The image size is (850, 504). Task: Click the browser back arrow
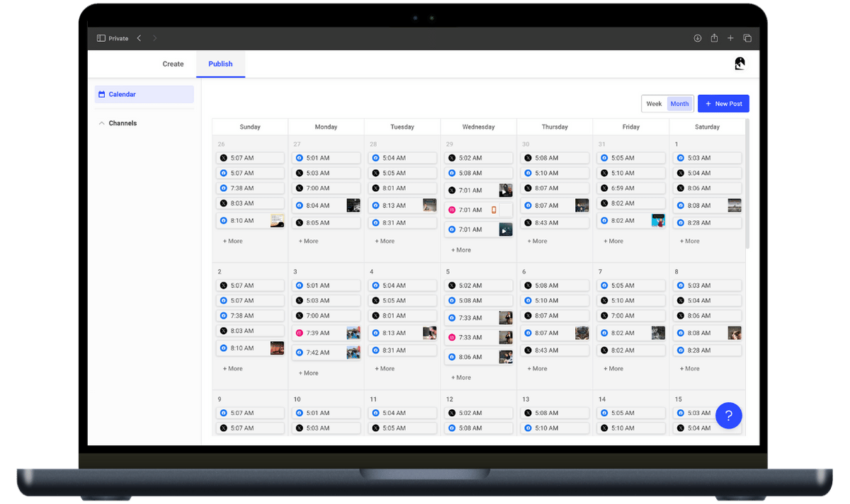click(x=139, y=38)
